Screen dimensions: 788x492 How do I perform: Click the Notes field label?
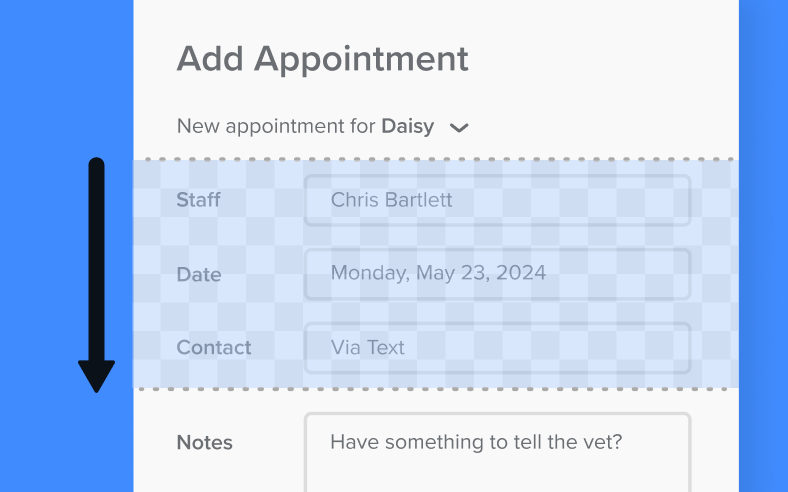coord(204,443)
